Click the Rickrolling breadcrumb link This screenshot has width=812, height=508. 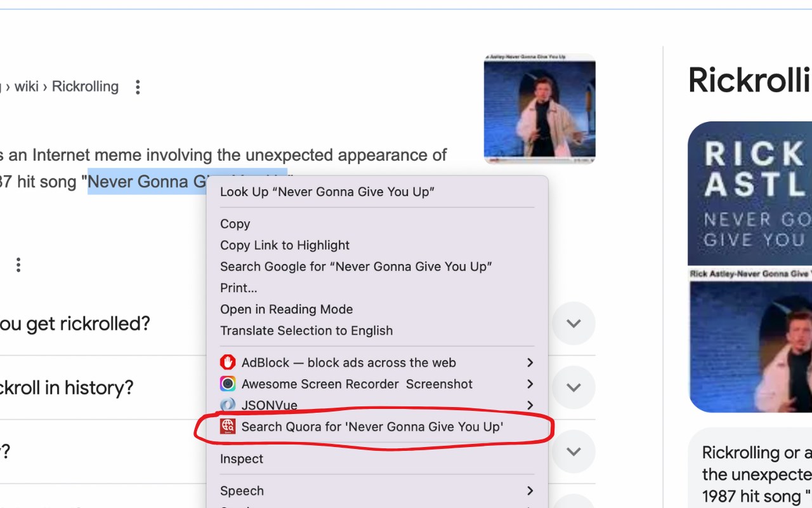tap(85, 86)
